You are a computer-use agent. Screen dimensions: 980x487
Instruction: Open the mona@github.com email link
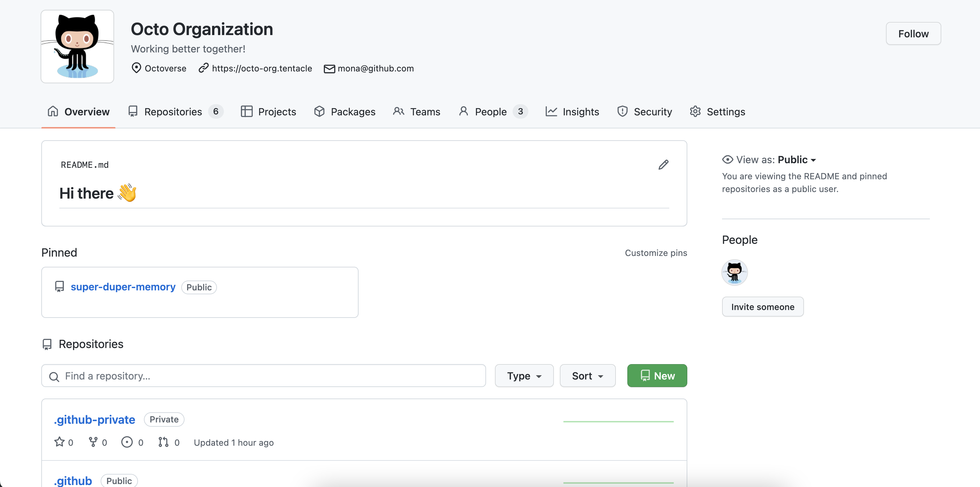376,68
